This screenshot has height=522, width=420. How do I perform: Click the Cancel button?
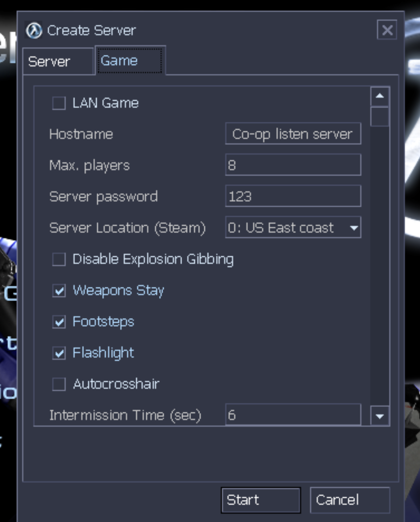[x=350, y=500]
